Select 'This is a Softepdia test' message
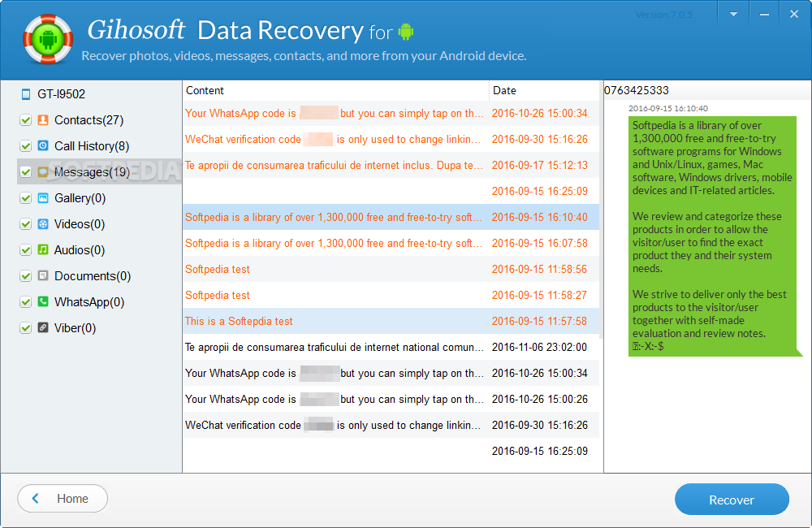The width and height of the screenshot is (812, 528). [x=391, y=321]
